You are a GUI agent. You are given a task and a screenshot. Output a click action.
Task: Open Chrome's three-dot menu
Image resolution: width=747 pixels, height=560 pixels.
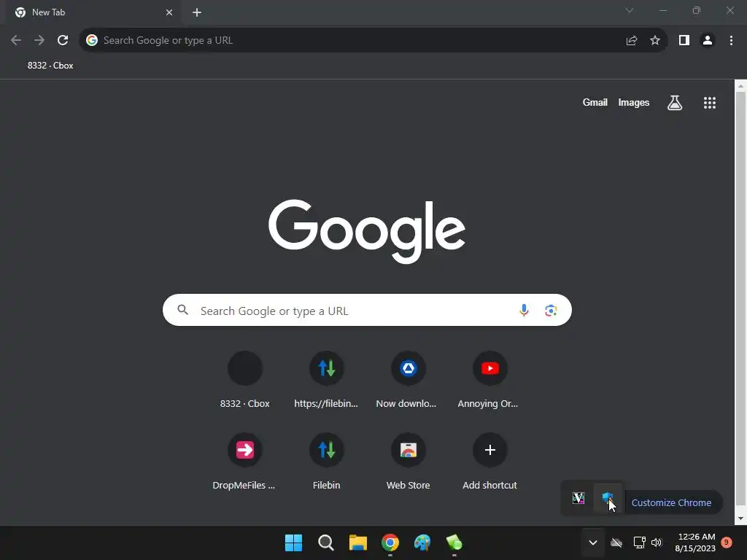(731, 41)
